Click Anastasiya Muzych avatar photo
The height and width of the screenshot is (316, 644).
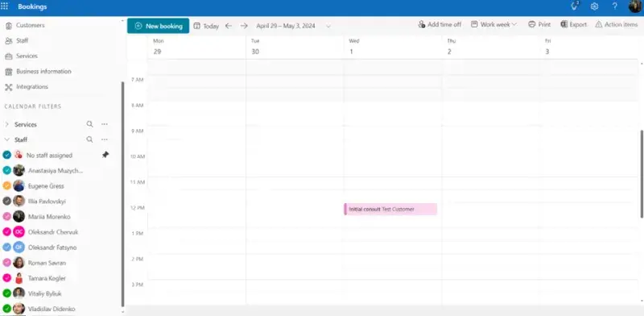[x=19, y=170]
